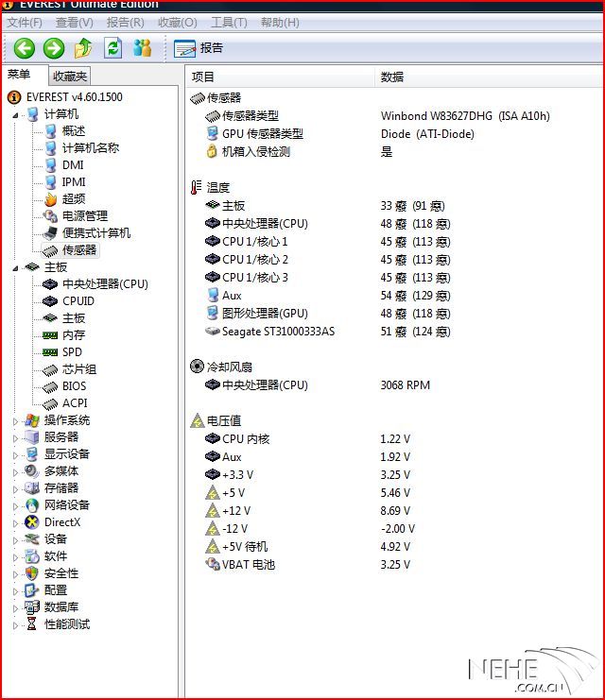This screenshot has width=605, height=700.
Task: Select EVEREST v4.60.1500 root node
Action: [74, 97]
